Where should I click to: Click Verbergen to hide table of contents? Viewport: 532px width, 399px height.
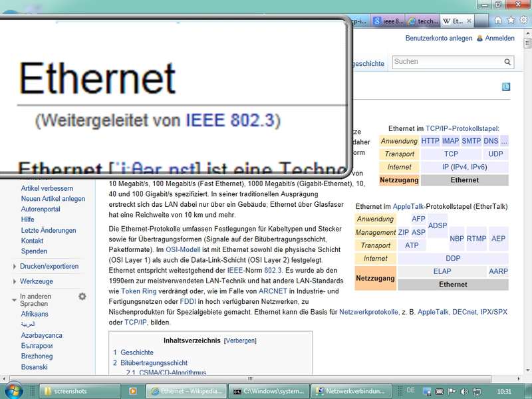pyautogui.click(x=240, y=340)
